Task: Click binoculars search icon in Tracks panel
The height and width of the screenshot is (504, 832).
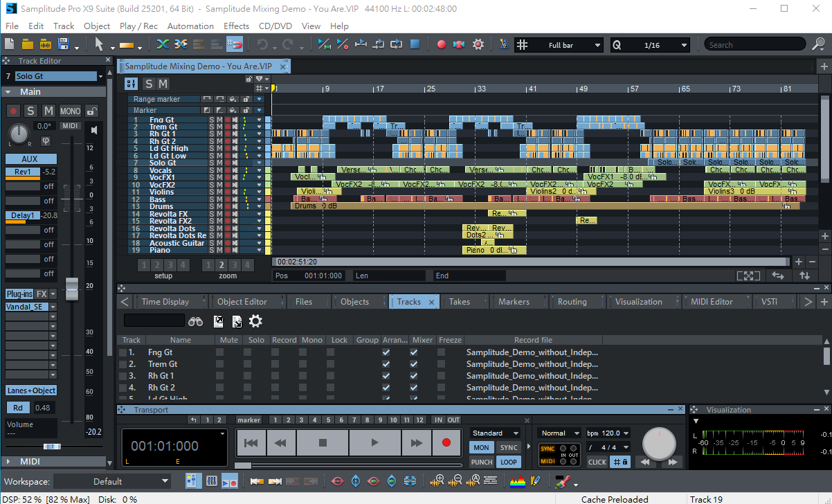Action: pos(195,321)
